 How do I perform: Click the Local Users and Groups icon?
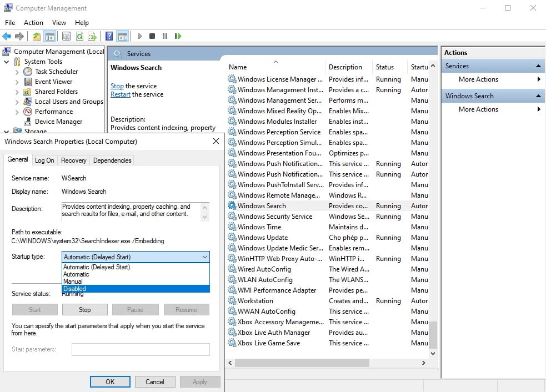point(28,101)
